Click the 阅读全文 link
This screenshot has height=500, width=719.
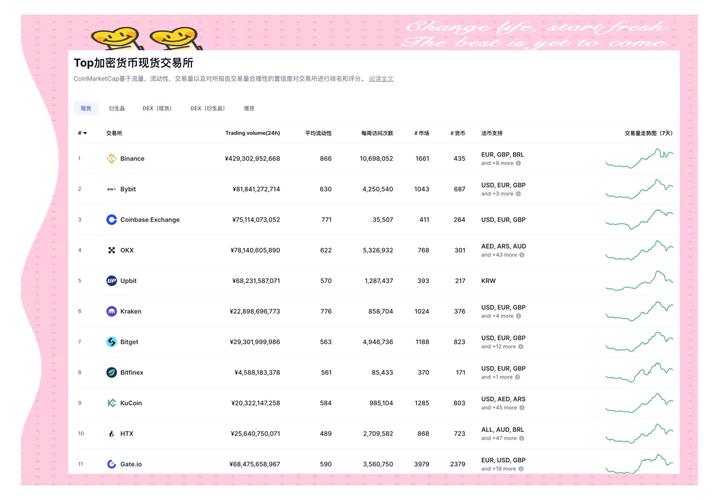[x=381, y=78]
